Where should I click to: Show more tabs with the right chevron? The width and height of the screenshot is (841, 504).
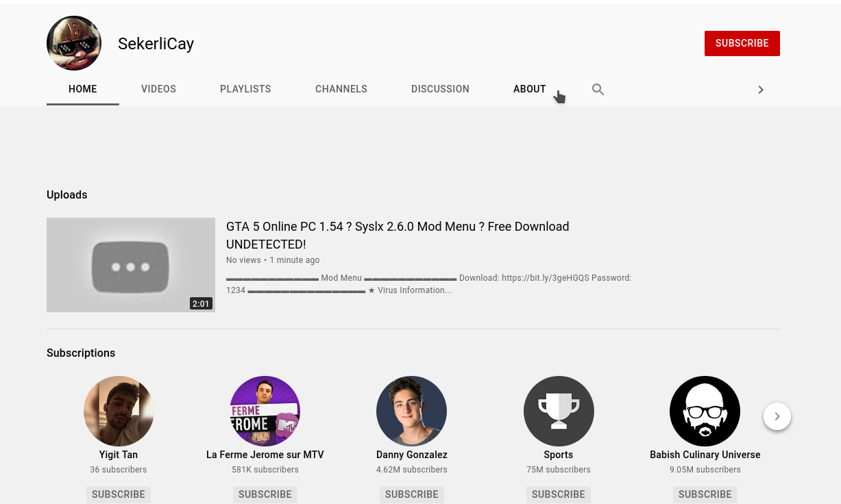(x=761, y=90)
